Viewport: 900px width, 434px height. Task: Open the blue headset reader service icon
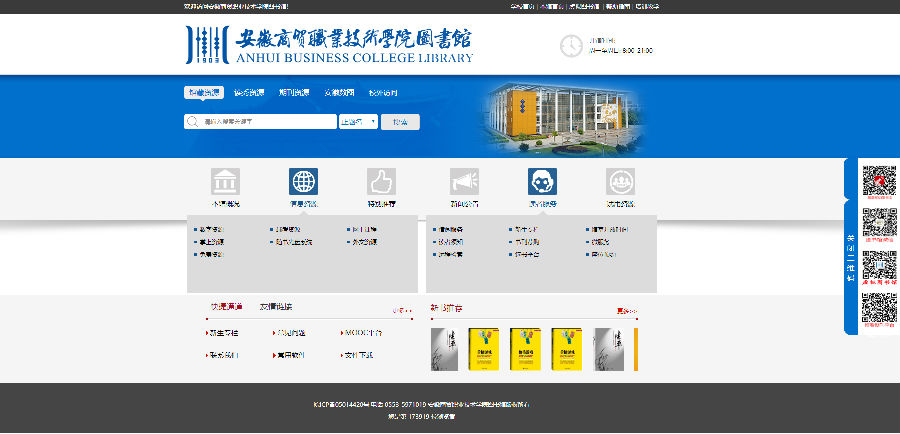coord(542,182)
